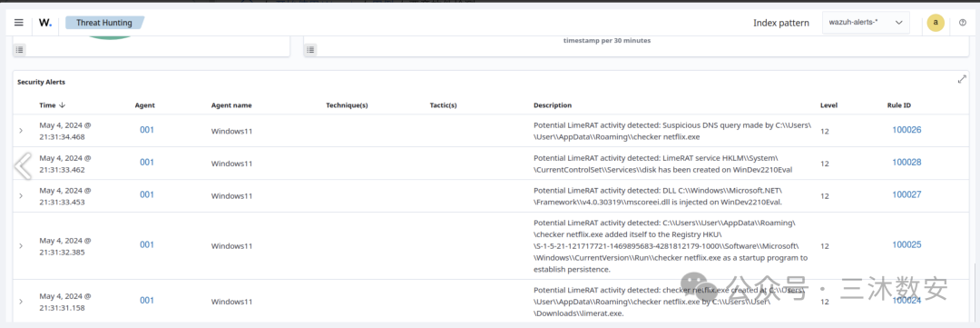The image size is (980, 328).
Task: Open the wazuh-alerts-* index pattern dropdown
Action: [x=865, y=23]
